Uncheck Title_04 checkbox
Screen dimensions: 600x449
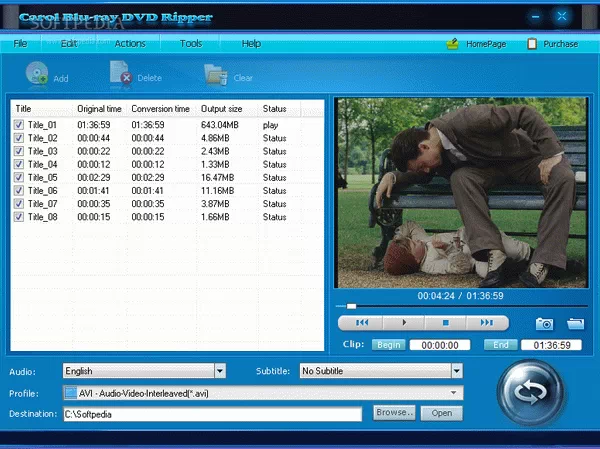click(18, 164)
